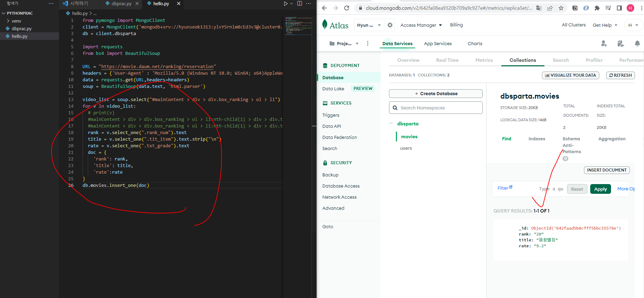This screenshot has width=644, height=298.
Task: Click the Search Namespaces field
Action: [x=436, y=108]
